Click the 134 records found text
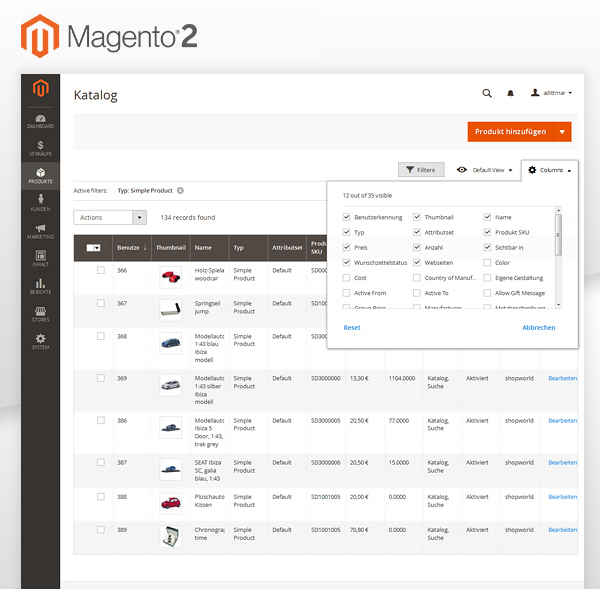The height and width of the screenshot is (589, 600). coord(188,217)
